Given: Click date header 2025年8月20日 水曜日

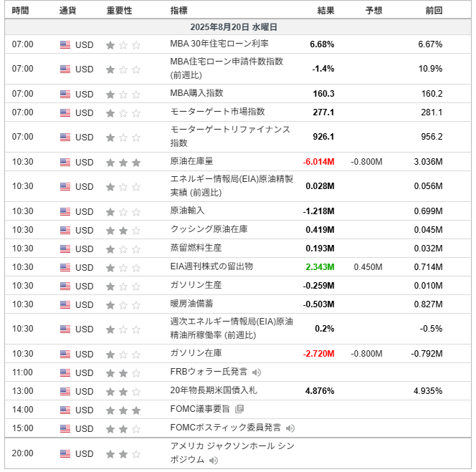Looking at the screenshot, I should [x=234, y=27].
